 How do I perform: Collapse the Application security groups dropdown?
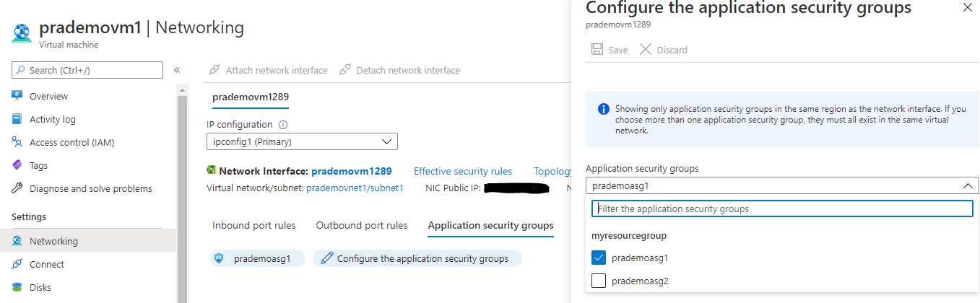pyautogui.click(x=967, y=185)
